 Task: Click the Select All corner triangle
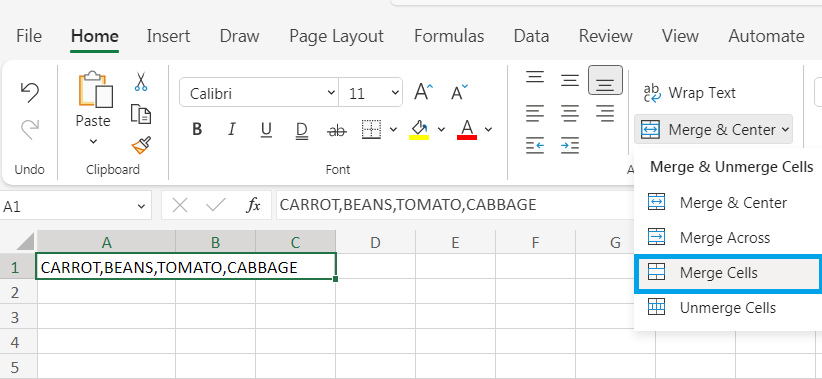click(x=24, y=242)
